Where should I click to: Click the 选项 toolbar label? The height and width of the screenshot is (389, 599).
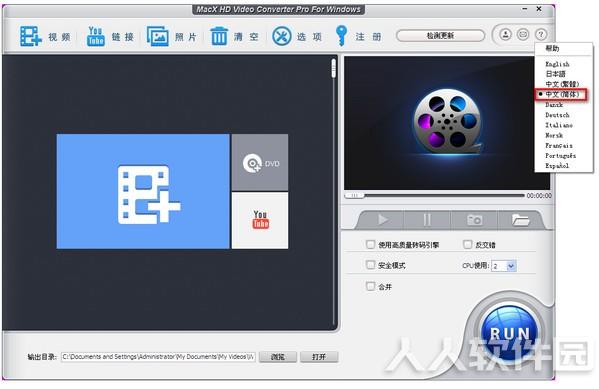[x=309, y=37]
